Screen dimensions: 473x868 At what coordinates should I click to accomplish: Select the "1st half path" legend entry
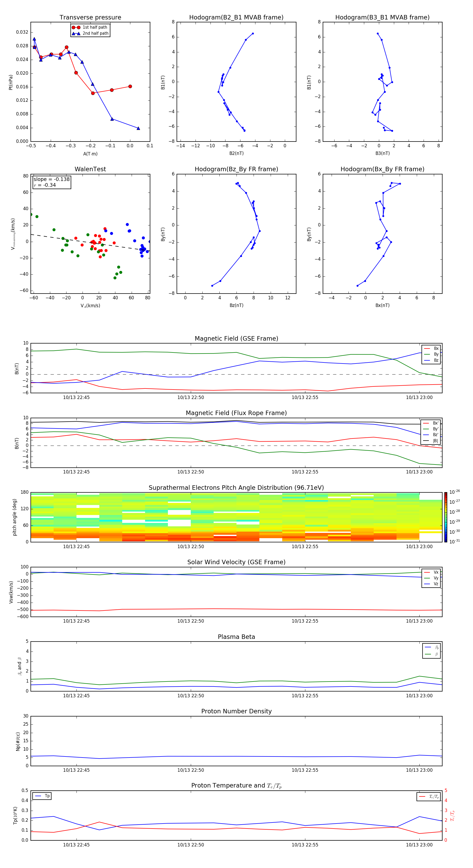tap(90, 27)
